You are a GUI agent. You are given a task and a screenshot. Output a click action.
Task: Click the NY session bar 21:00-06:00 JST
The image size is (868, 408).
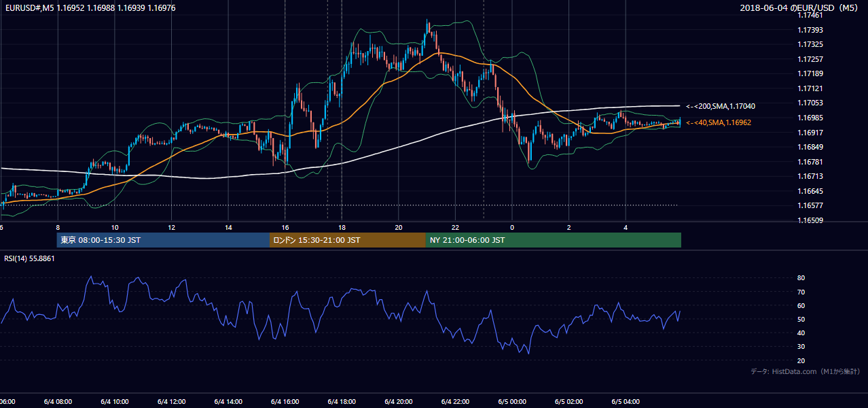click(554, 240)
